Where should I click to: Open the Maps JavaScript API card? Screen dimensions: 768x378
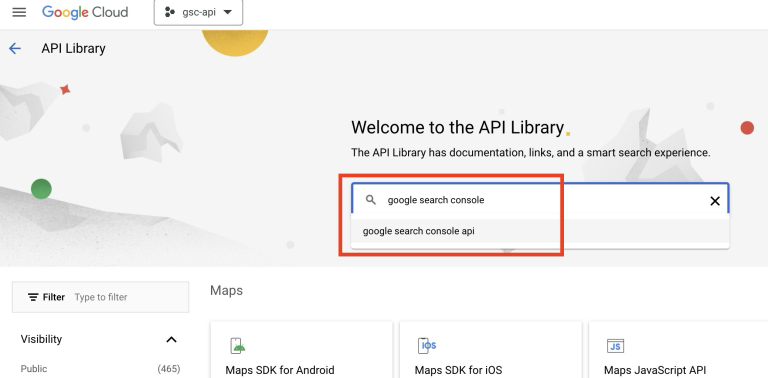tap(678, 350)
